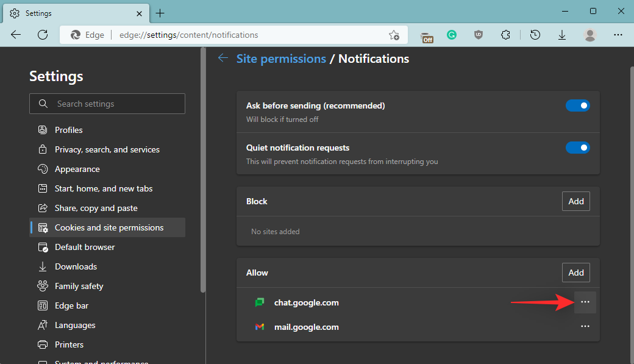Open the Downloads toolbar icon

(561, 35)
